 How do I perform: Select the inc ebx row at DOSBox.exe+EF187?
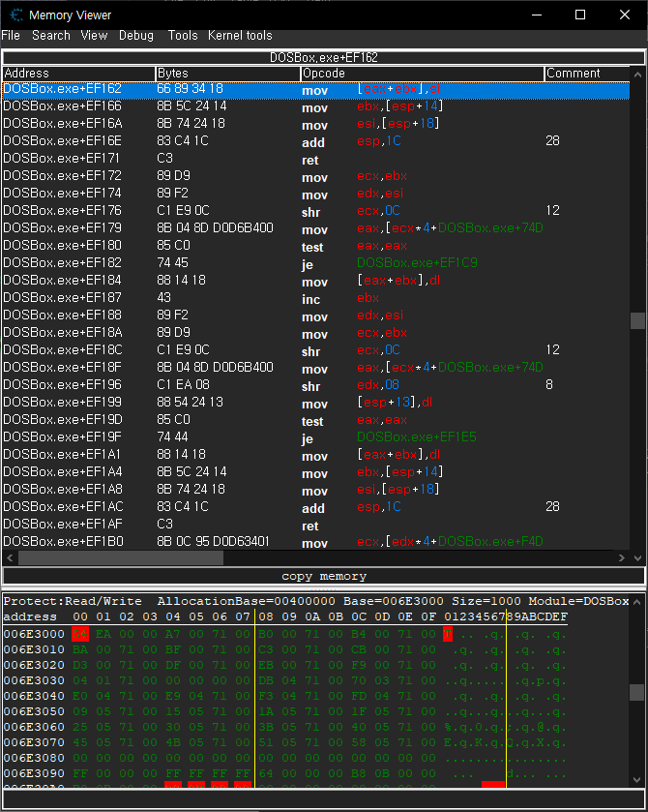coord(315,298)
